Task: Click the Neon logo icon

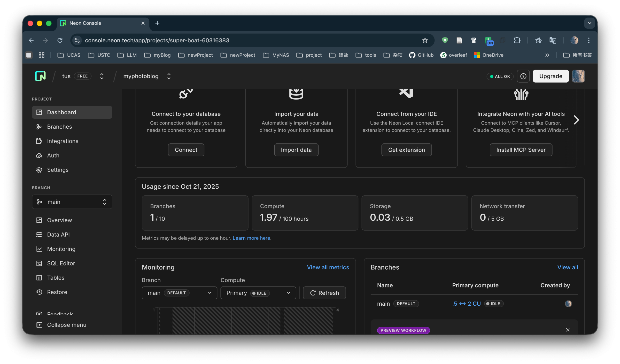Action: click(40, 76)
